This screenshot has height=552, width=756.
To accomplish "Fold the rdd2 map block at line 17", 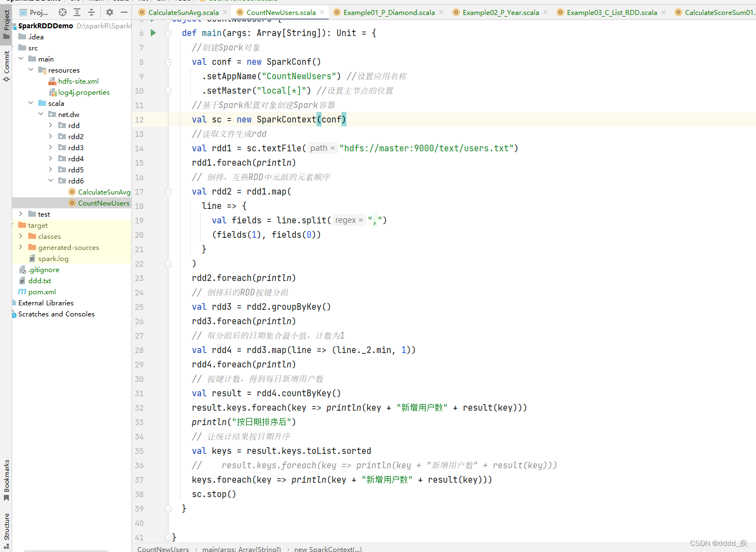I will [x=168, y=192].
